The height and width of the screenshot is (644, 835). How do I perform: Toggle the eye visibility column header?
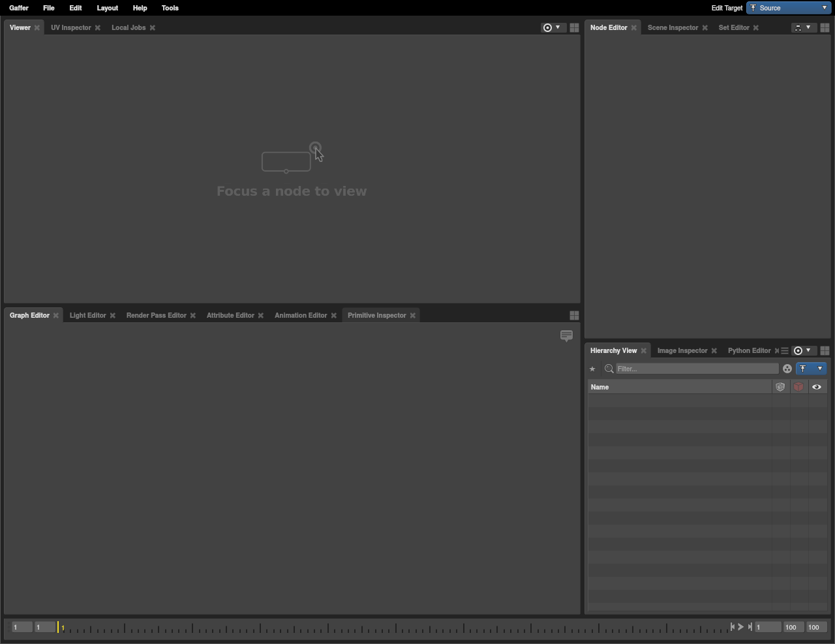pos(817,387)
